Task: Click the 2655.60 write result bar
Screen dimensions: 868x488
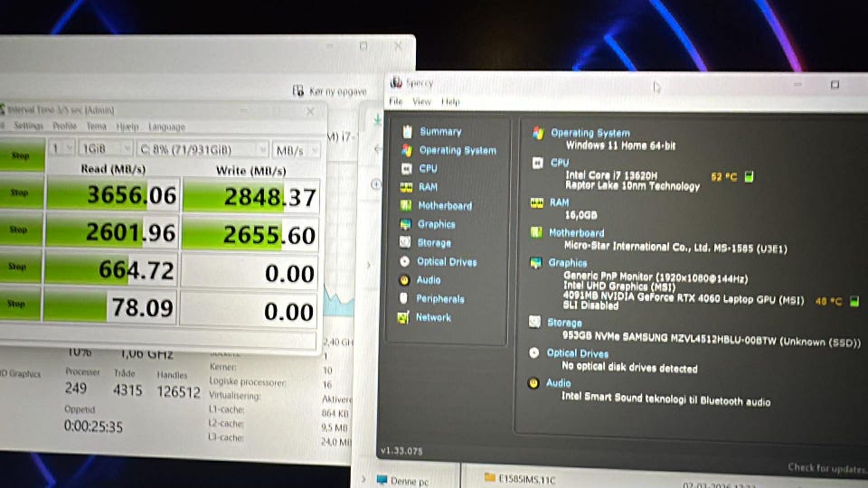Action: [250, 235]
